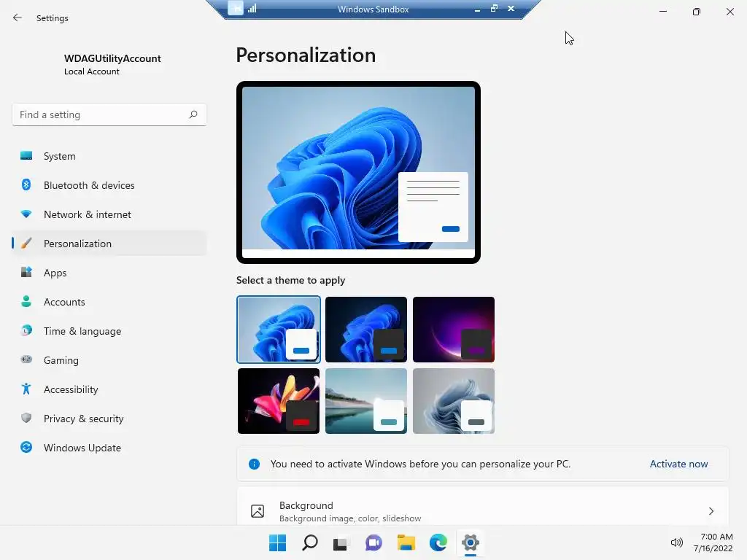Open File Explorer from the taskbar
This screenshot has height=560, width=747.
[x=406, y=542]
